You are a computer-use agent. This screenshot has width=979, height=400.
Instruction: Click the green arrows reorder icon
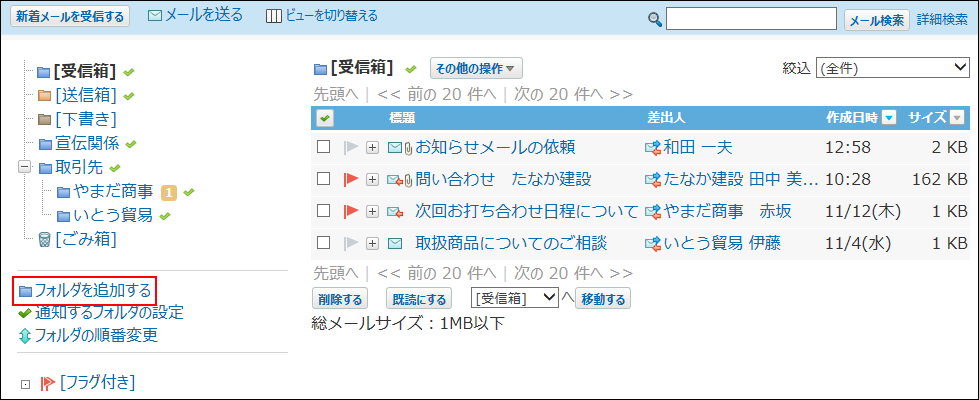pos(25,336)
